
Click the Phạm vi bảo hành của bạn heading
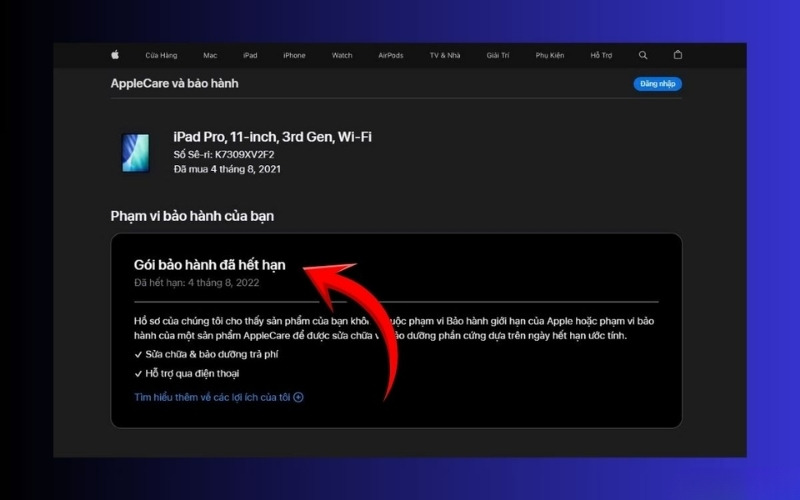(192, 216)
